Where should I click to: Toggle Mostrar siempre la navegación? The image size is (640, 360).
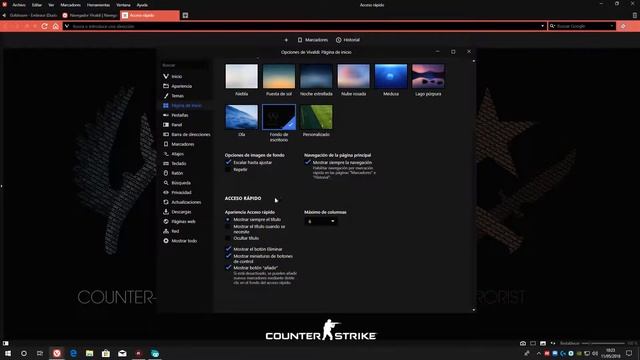click(x=308, y=162)
